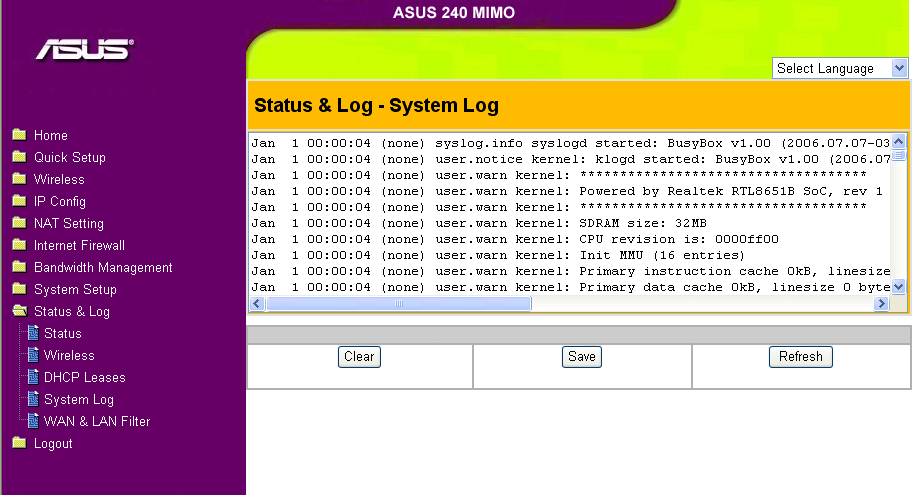Go to the Wireless status subpage

click(69, 356)
